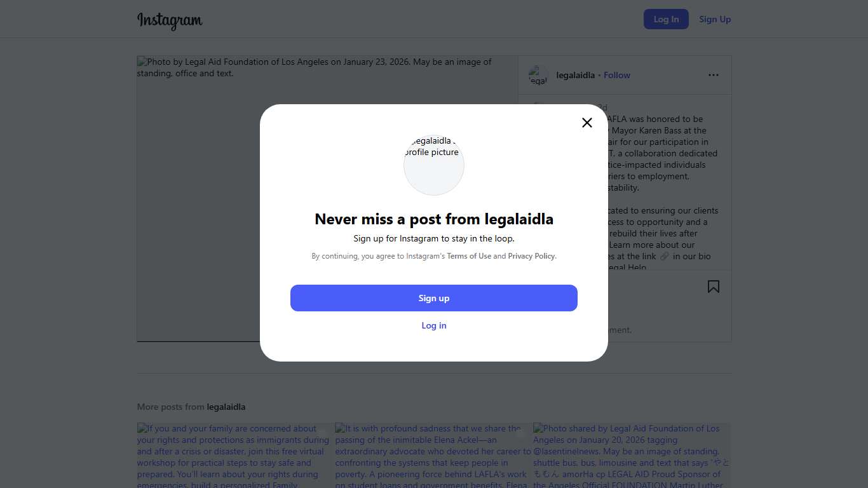Save the post with the bookmark icon

714,287
